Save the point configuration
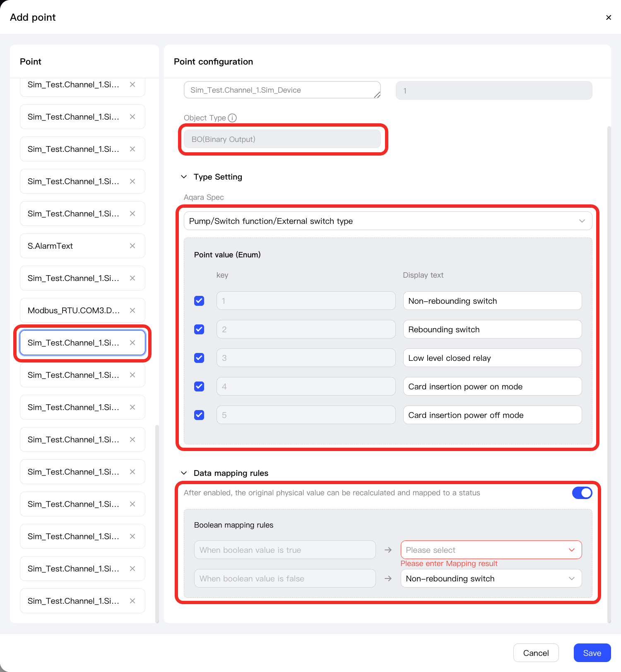Viewport: 621px width, 672px height. [x=592, y=653]
